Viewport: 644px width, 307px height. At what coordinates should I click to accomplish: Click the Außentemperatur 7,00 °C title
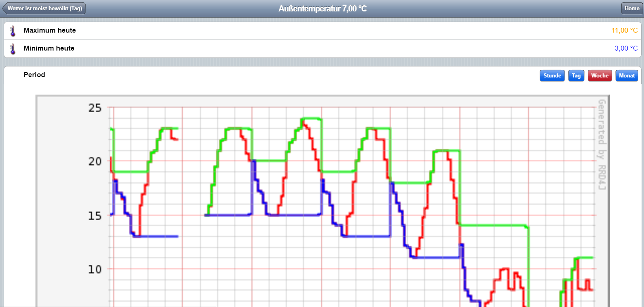pyautogui.click(x=322, y=9)
